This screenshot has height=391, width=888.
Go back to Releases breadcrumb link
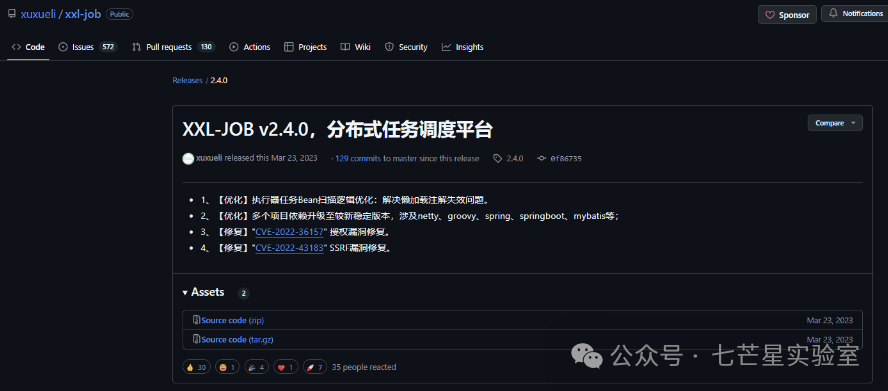point(187,80)
